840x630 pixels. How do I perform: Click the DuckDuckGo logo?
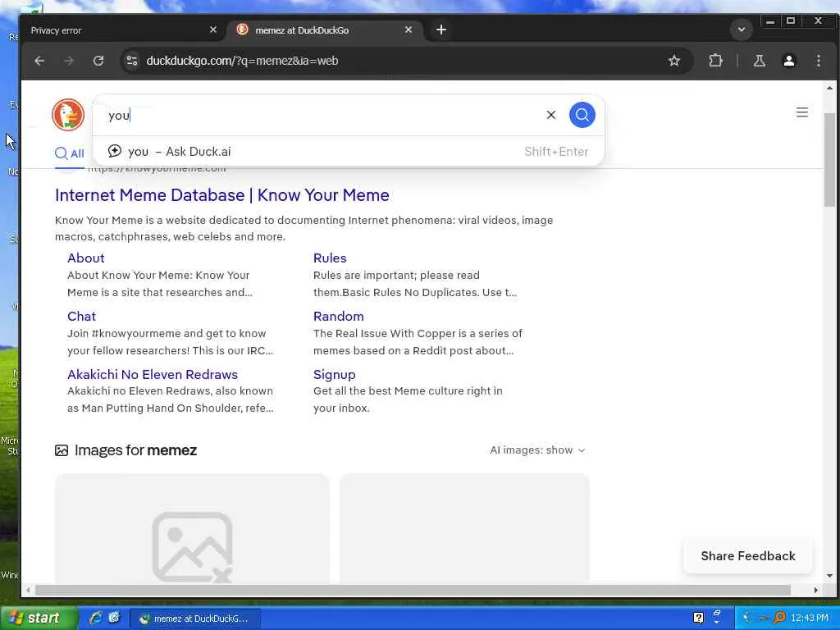(x=68, y=115)
